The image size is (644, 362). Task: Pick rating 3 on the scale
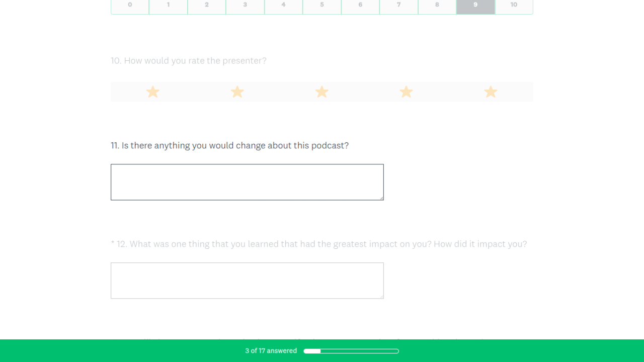(245, 6)
